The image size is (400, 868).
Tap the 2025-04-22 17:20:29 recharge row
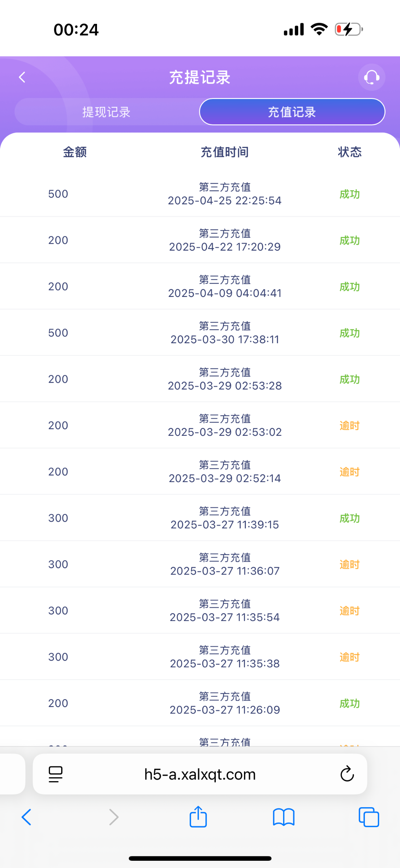point(224,240)
